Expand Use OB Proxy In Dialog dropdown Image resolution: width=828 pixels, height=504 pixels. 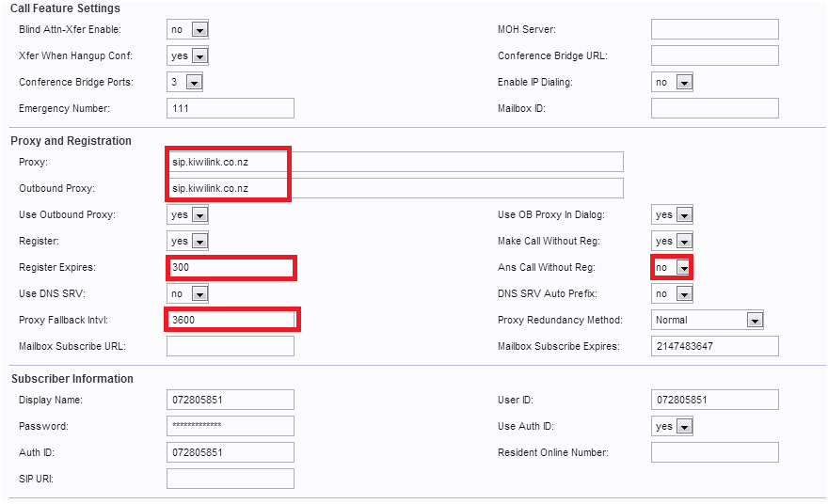click(x=672, y=214)
